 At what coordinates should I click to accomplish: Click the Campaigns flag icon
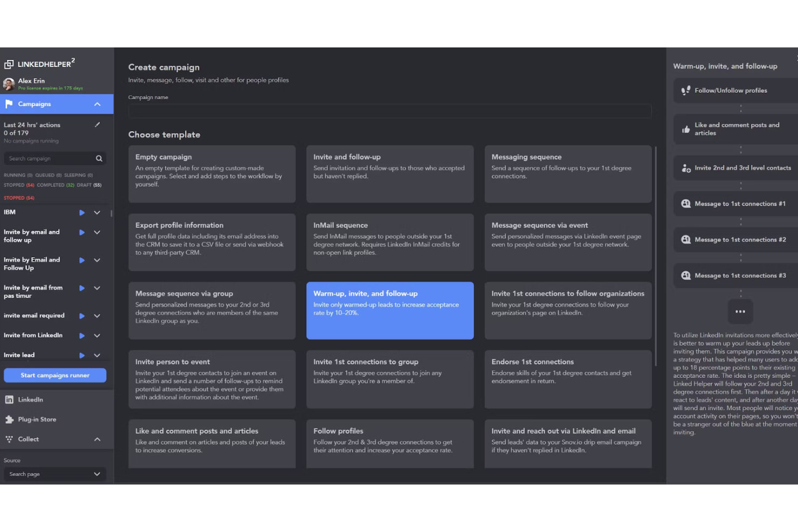tap(9, 104)
